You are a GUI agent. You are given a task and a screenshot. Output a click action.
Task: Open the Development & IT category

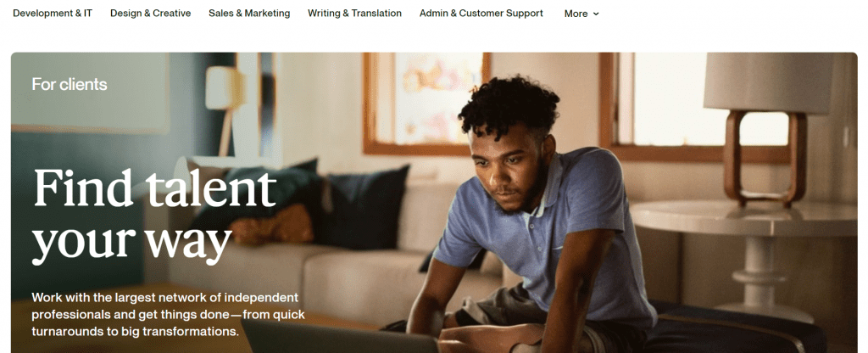pos(53,14)
